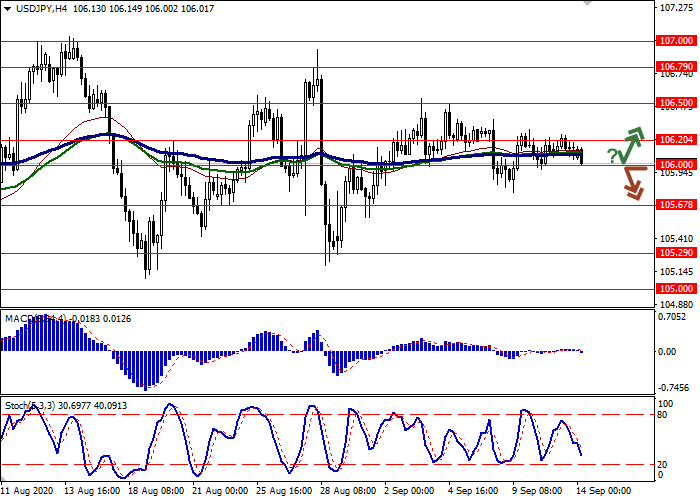Click the 106.204 price level tag
This screenshot has height=500, width=700.
(x=676, y=141)
